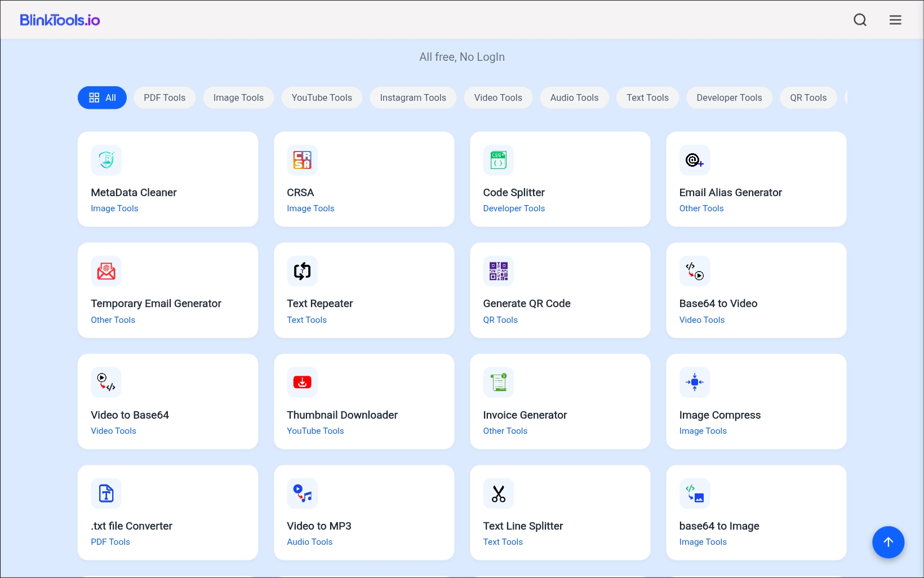This screenshot has width=924, height=578.
Task: Click the MetaData Cleaner shield icon
Action: (x=106, y=160)
